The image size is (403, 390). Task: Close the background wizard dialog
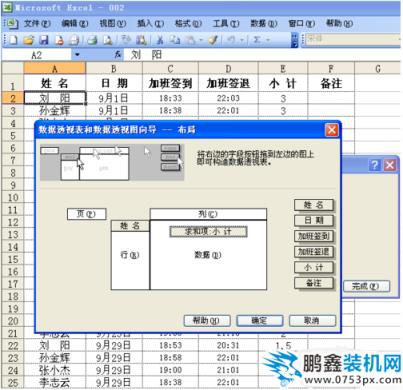click(390, 165)
